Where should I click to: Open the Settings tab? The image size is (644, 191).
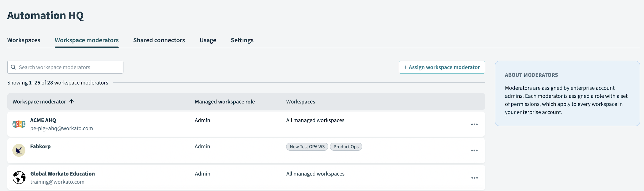242,40
